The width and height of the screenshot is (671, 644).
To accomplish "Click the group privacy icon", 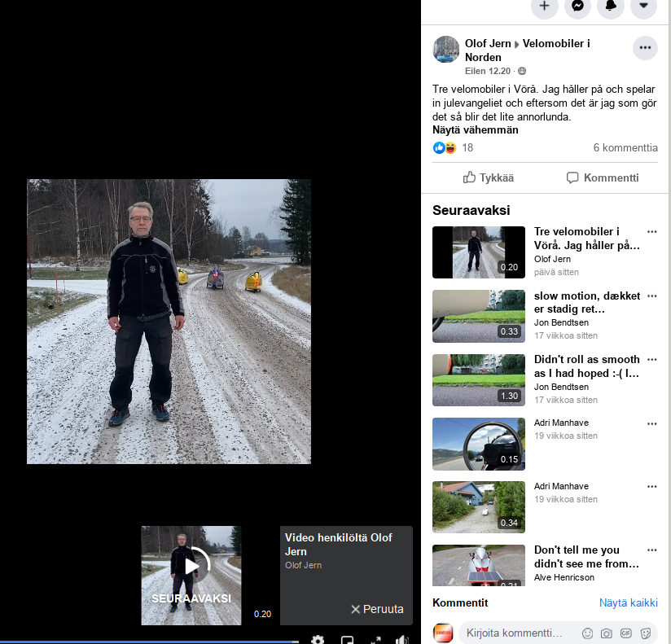I will tap(522, 71).
